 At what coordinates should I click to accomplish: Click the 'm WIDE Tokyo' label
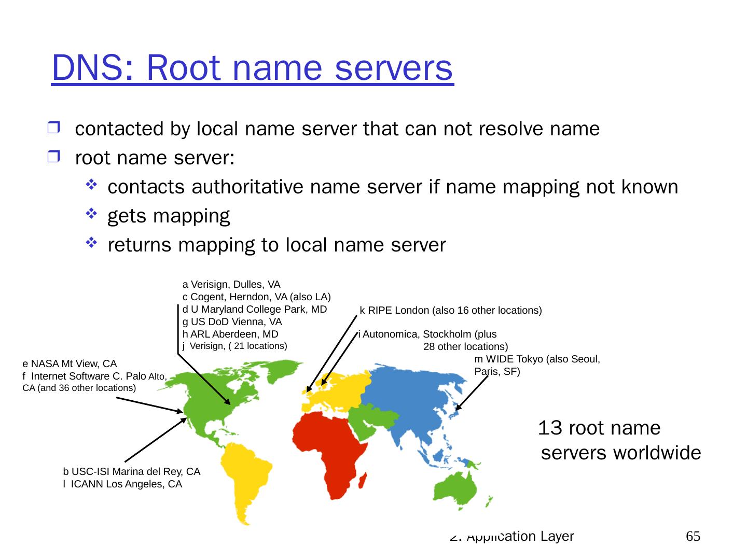pyautogui.click(x=537, y=359)
